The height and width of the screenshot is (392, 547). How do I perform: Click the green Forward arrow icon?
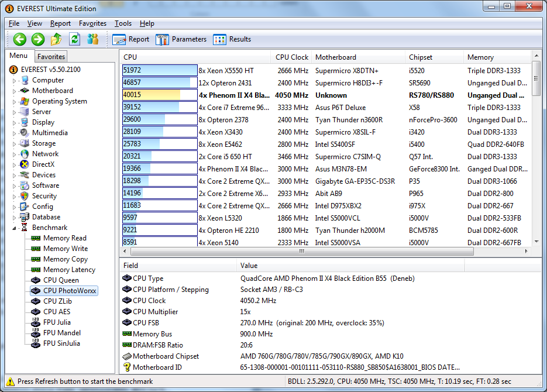click(x=38, y=39)
